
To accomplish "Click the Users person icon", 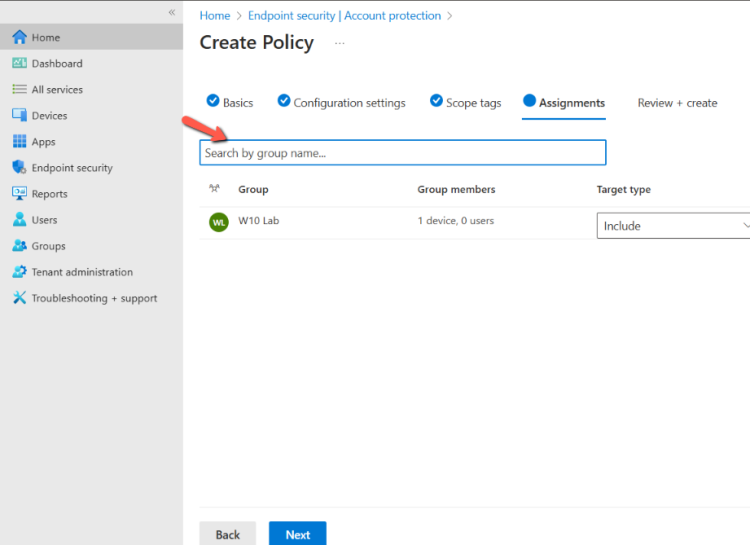I will pyautogui.click(x=19, y=219).
